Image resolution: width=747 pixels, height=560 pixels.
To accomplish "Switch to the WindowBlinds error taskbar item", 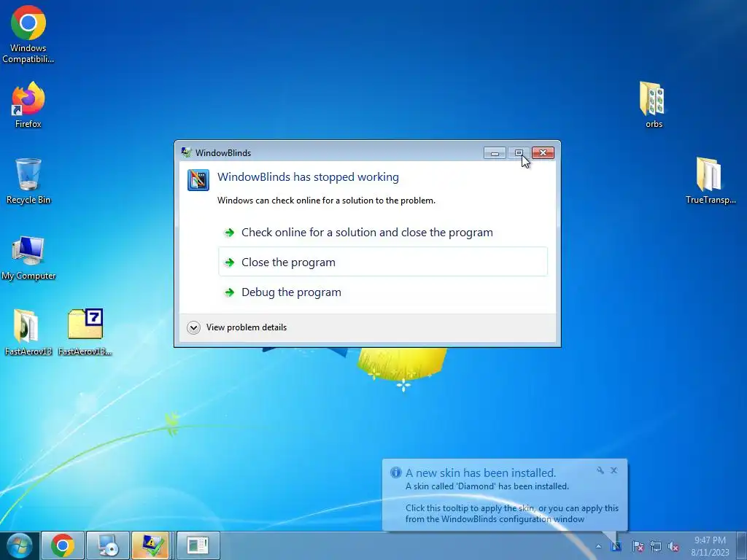I will click(x=150, y=545).
